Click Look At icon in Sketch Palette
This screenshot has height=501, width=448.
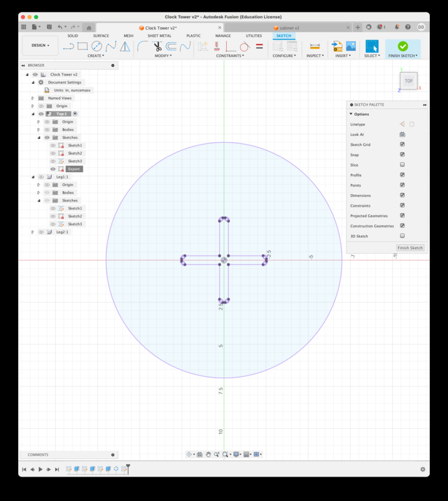click(402, 135)
